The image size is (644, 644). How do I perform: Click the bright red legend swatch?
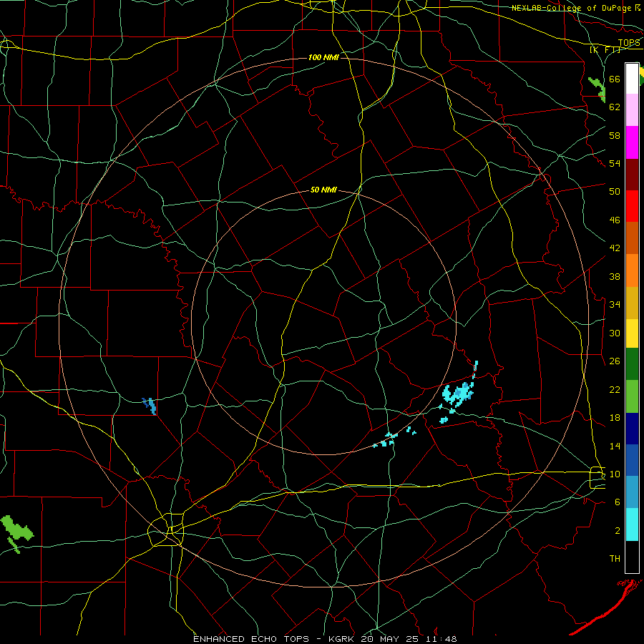[x=632, y=206]
